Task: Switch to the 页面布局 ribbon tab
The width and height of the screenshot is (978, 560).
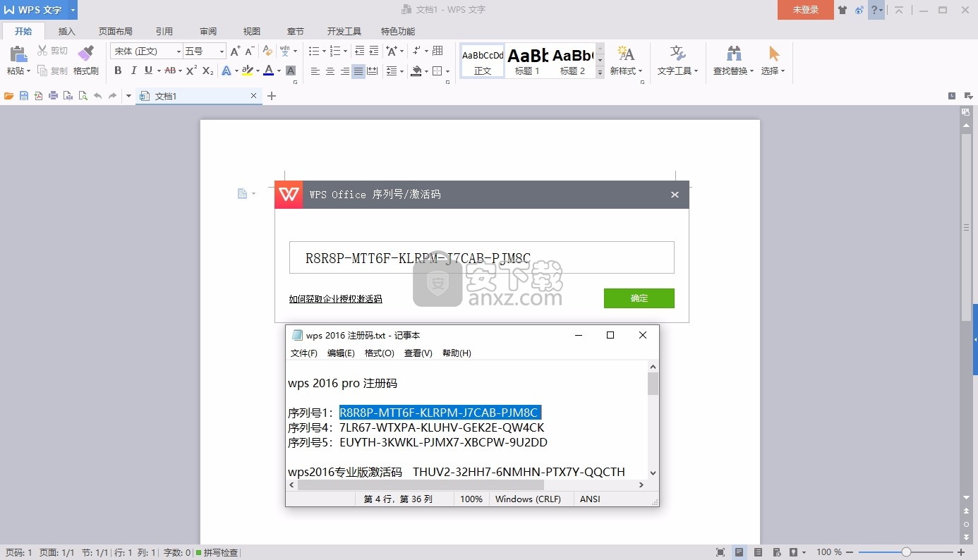Action: pyautogui.click(x=116, y=31)
